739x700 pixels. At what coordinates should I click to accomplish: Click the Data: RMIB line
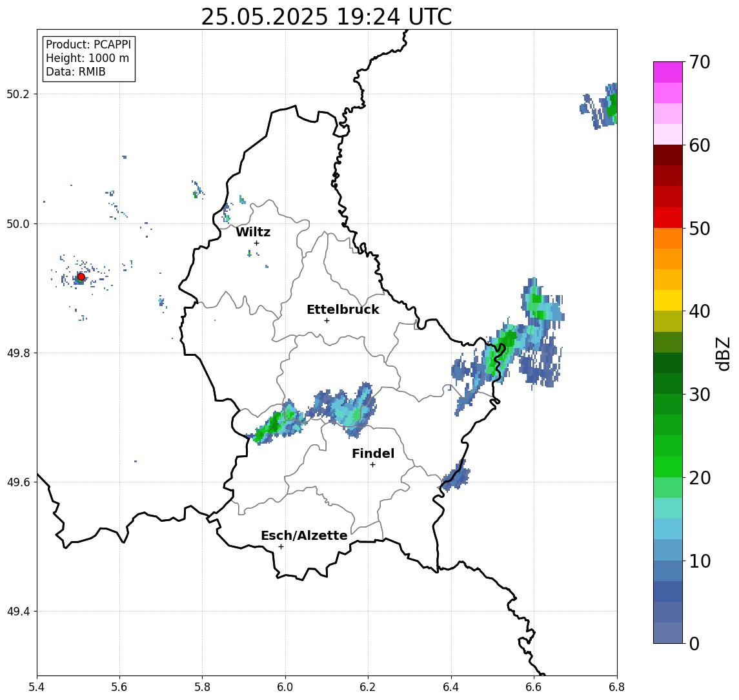(x=76, y=72)
